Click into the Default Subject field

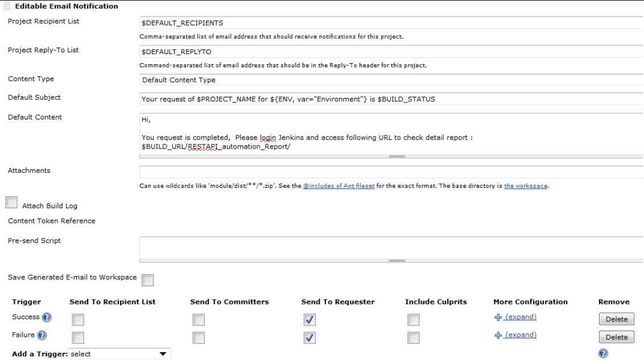click(x=391, y=98)
